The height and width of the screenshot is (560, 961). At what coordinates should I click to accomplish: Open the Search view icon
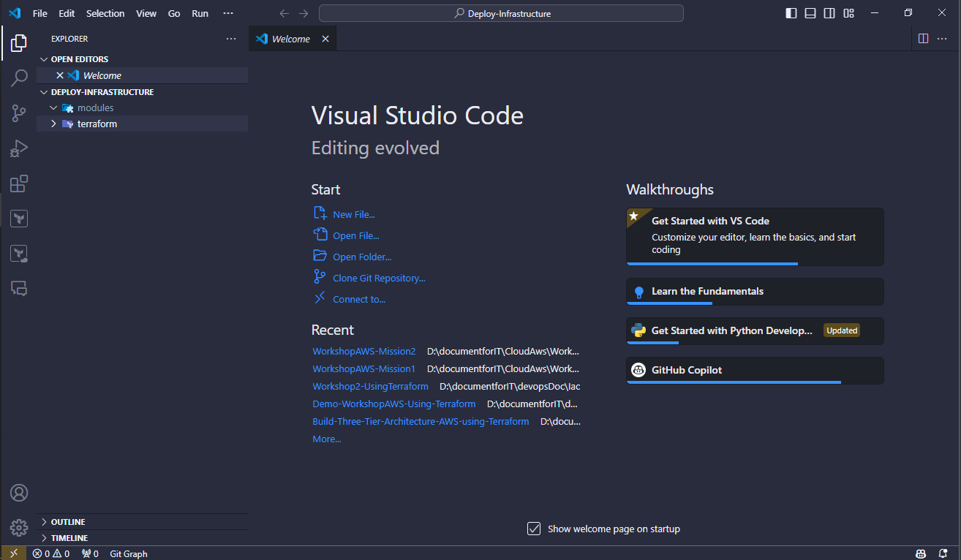pos(19,78)
